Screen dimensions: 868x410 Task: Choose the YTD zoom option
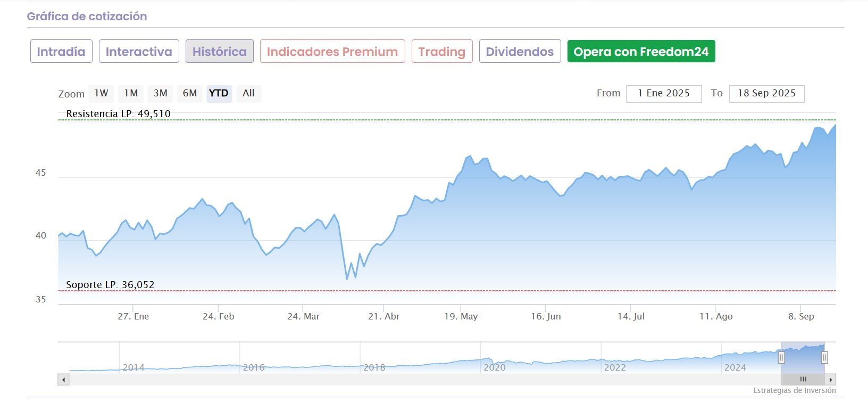pos(219,93)
